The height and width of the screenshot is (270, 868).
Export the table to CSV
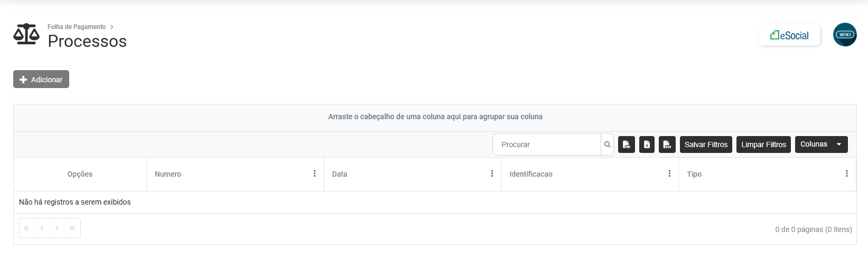click(x=667, y=144)
